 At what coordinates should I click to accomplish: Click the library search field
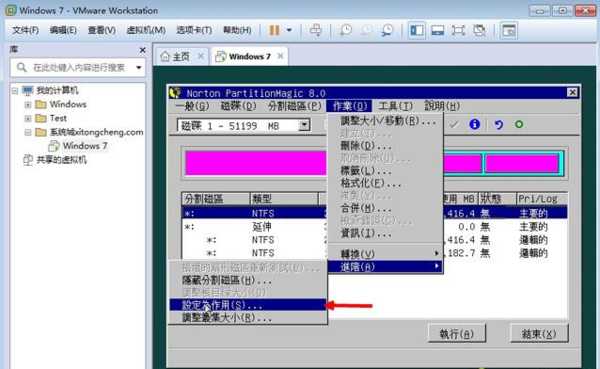click(x=77, y=68)
